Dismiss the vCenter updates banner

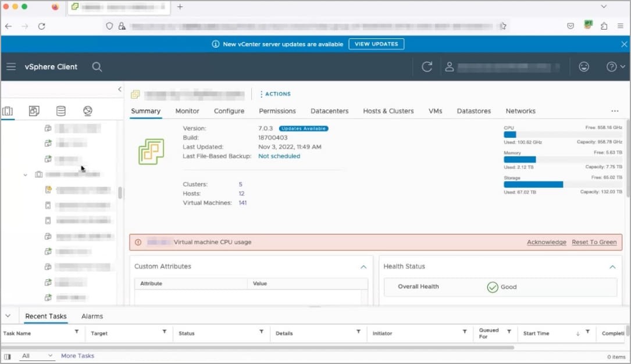click(x=624, y=44)
